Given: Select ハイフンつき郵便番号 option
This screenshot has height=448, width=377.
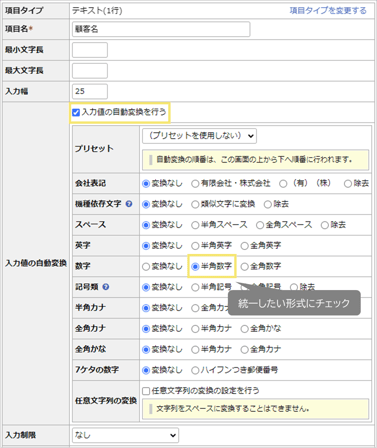Looking at the screenshot, I should (x=195, y=370).
